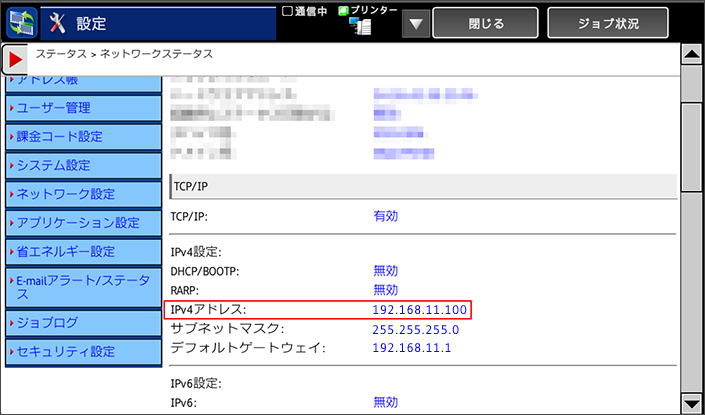Viewport: 705px width, 415px height.
Task: Toggle the green プリンター indicator box
Action: 341,11
